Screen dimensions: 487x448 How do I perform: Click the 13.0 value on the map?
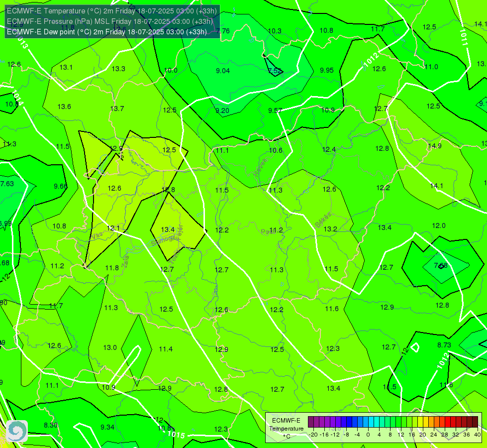pos(110,347)
